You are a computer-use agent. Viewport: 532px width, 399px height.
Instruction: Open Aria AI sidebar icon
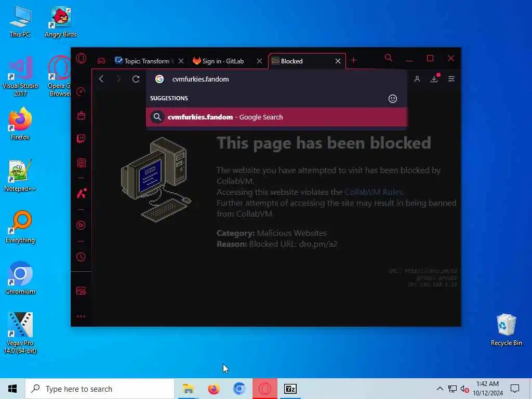82,193
